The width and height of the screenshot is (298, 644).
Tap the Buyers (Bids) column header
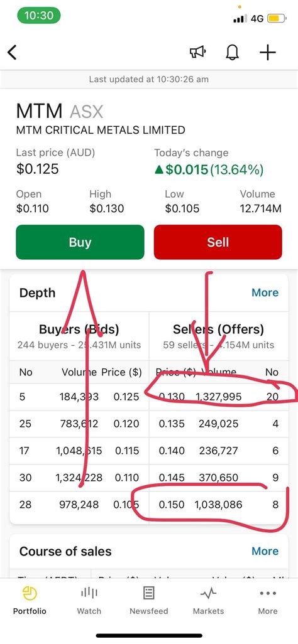[79, 330]
